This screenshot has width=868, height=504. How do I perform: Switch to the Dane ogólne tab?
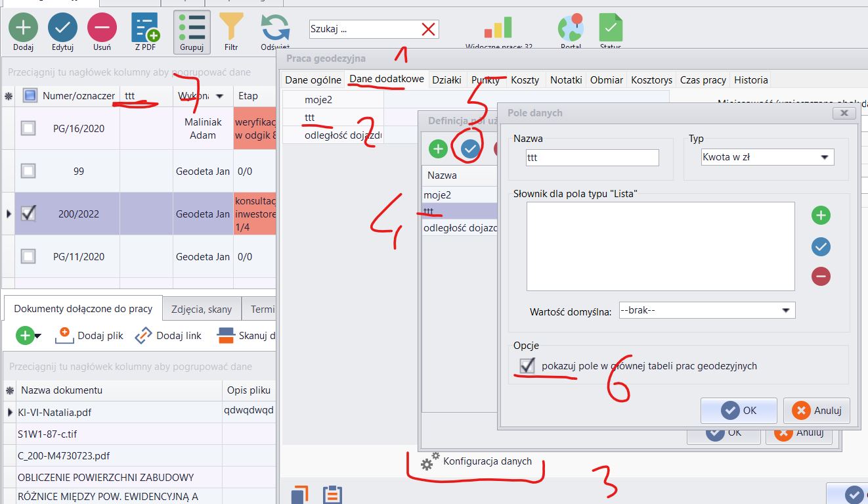pyautogui.click(x=313, y=80)
